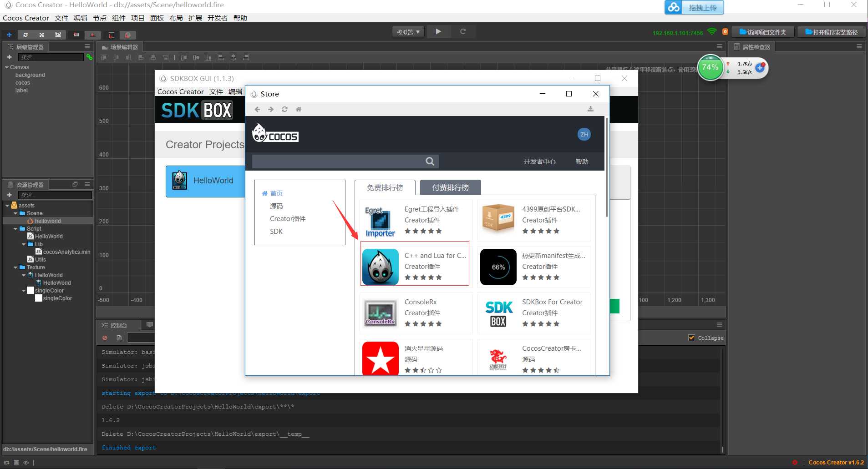Open 热更新manifest生成 plugin entry
The image size is (868, 469).
(x=533, y=267)
